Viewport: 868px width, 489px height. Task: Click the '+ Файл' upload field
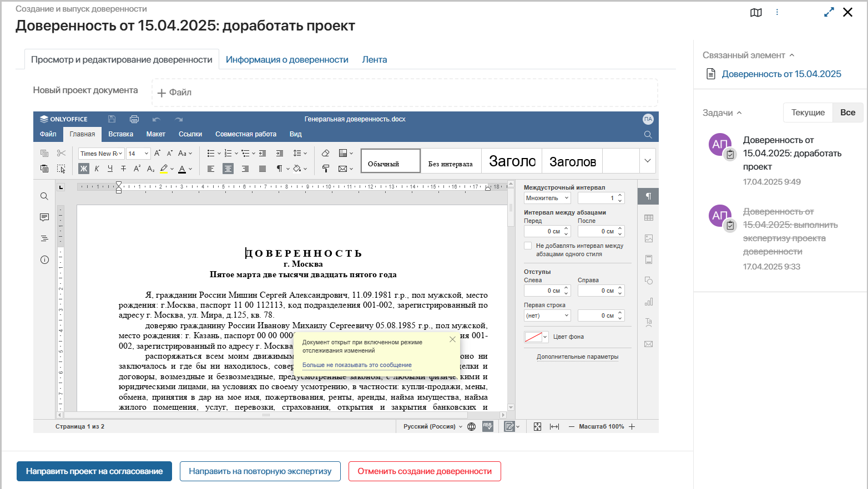click(x=404, y=93)
